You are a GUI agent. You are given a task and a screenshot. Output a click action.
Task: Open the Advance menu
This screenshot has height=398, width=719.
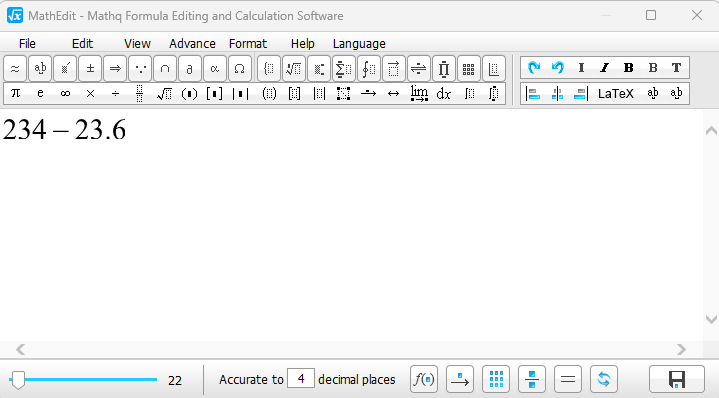point(192,44)
